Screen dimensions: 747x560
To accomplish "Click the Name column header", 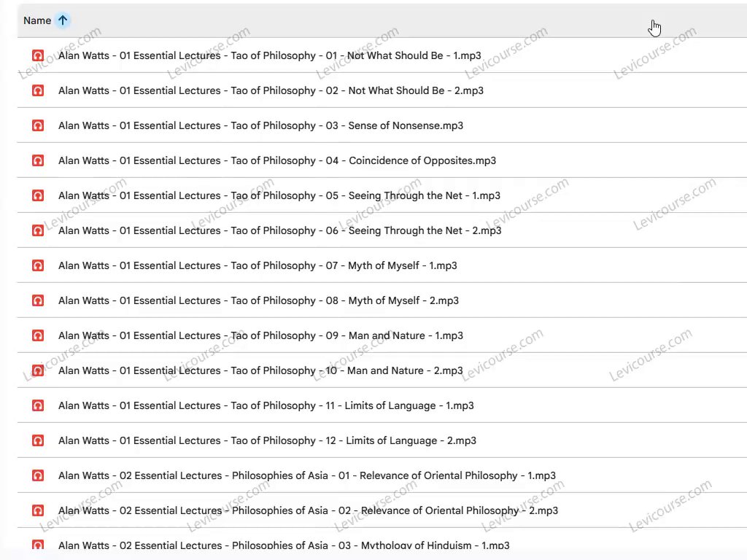I will pyautogui.click(x=37, y=20).
